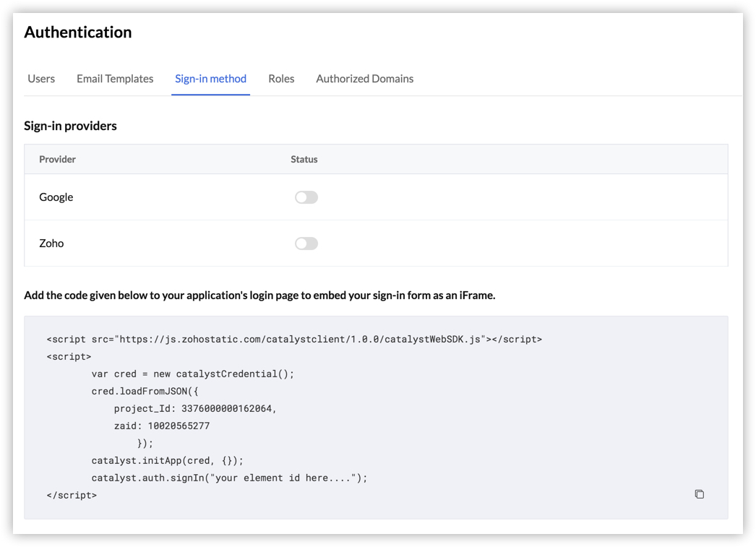Click the Google provider name
The width and height of the screenshot is (756, 547).
56,197
